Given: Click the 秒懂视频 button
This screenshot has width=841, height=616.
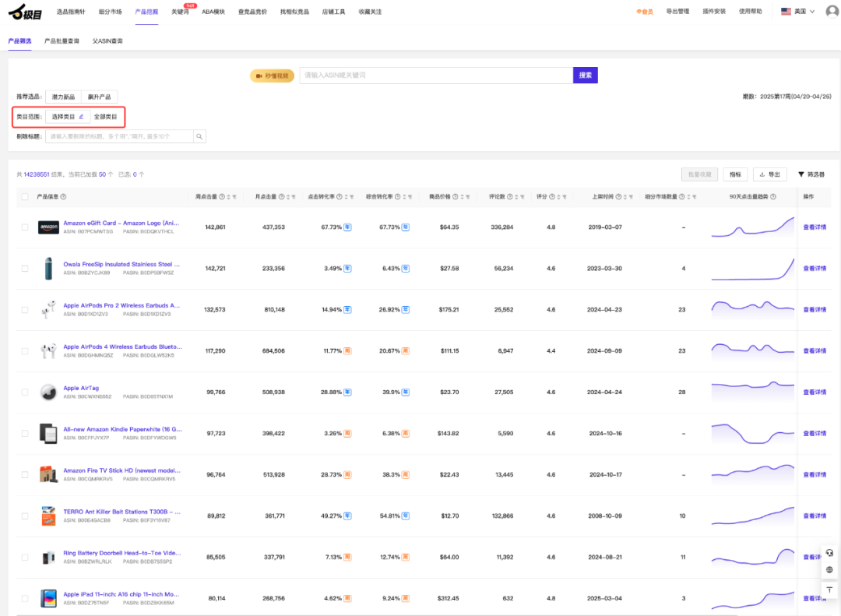Looking at the screenshot, I should [x=273, y=76].
